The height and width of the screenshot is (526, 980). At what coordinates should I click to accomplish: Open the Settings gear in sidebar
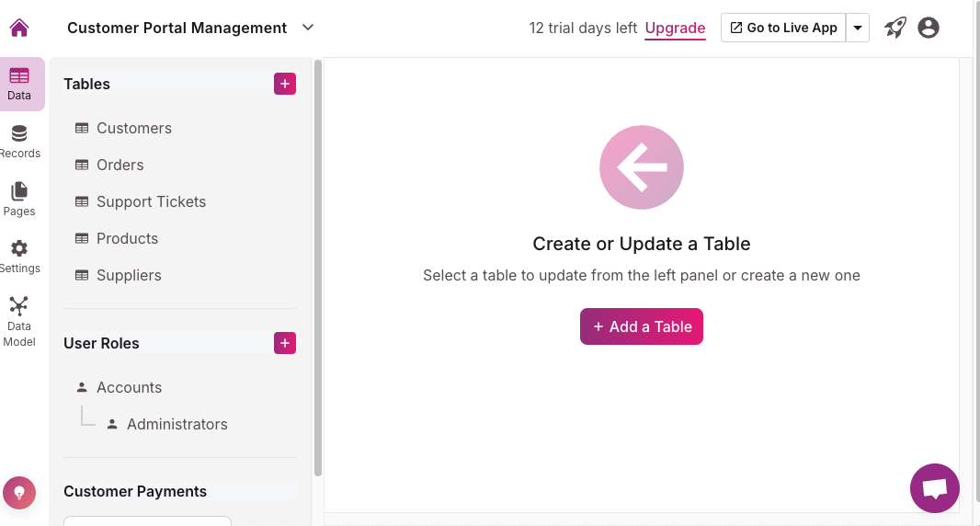[x=19, y=257]
